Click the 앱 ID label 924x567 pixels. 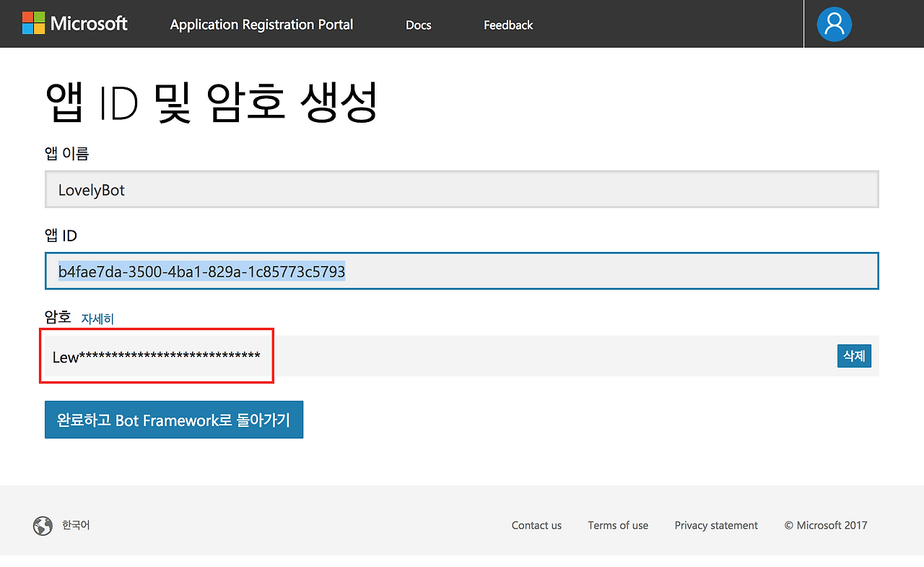pyautogui.click(x=61, y=235)
